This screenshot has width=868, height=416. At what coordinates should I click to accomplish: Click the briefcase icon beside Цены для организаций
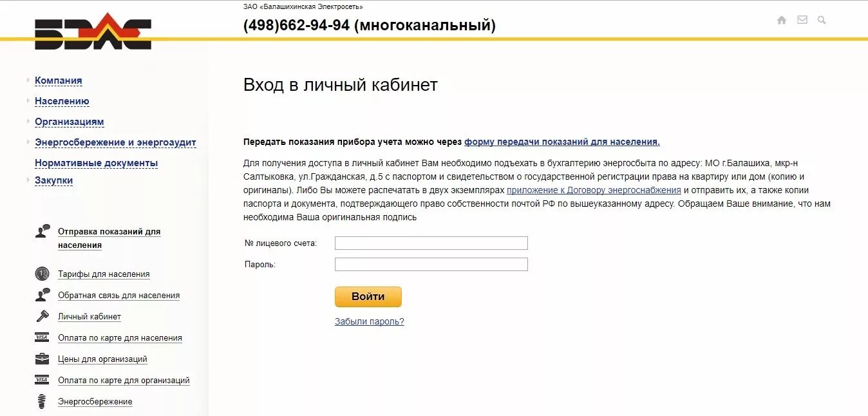tap(42, 359)
